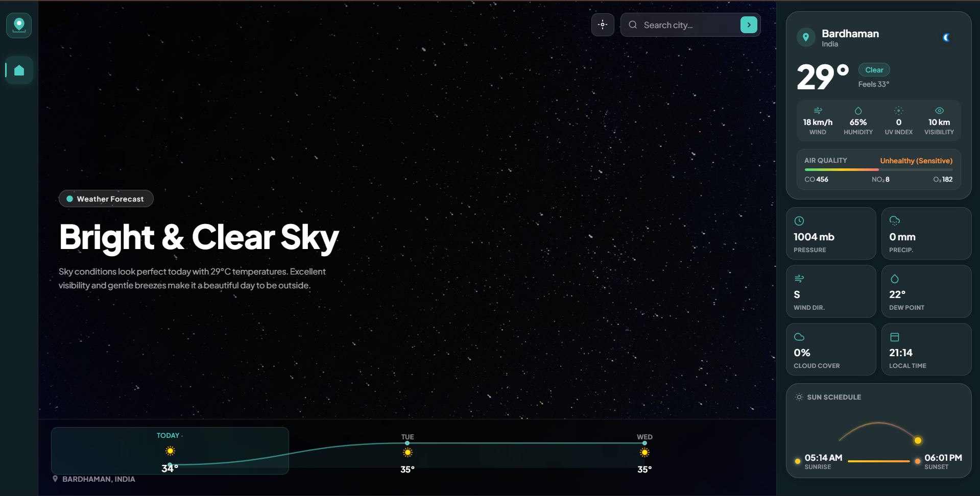Image resolution: width=980 pixels, height=496 pixels.
Task: Click the air quality gradient bar
Action: pyautogui.click(x=878, y=169)
